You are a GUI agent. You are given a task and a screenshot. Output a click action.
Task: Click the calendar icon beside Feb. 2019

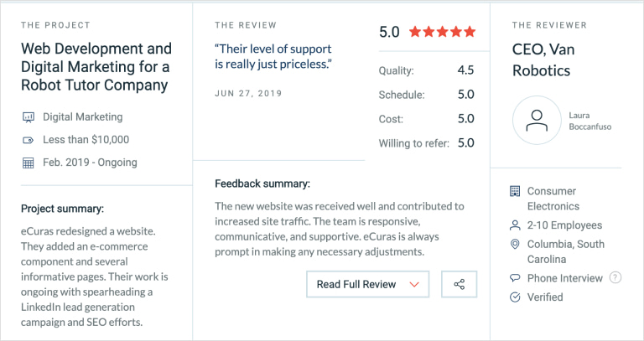(28, 163)
